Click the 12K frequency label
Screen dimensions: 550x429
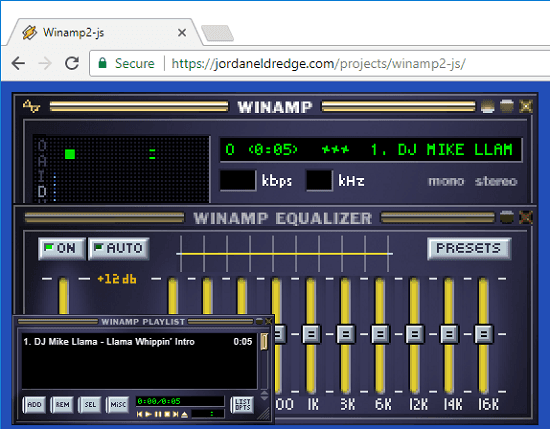(418, 404)
